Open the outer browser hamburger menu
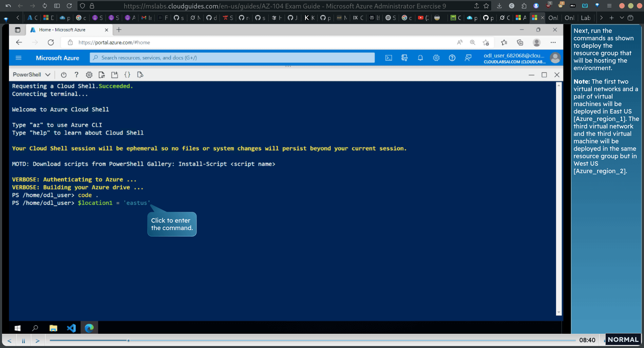 [x=609, y=6]
